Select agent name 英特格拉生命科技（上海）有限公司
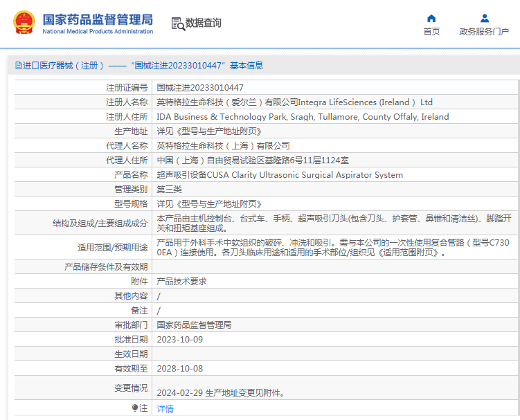Screen dimensions: 520x420 [x=223, y=146]
